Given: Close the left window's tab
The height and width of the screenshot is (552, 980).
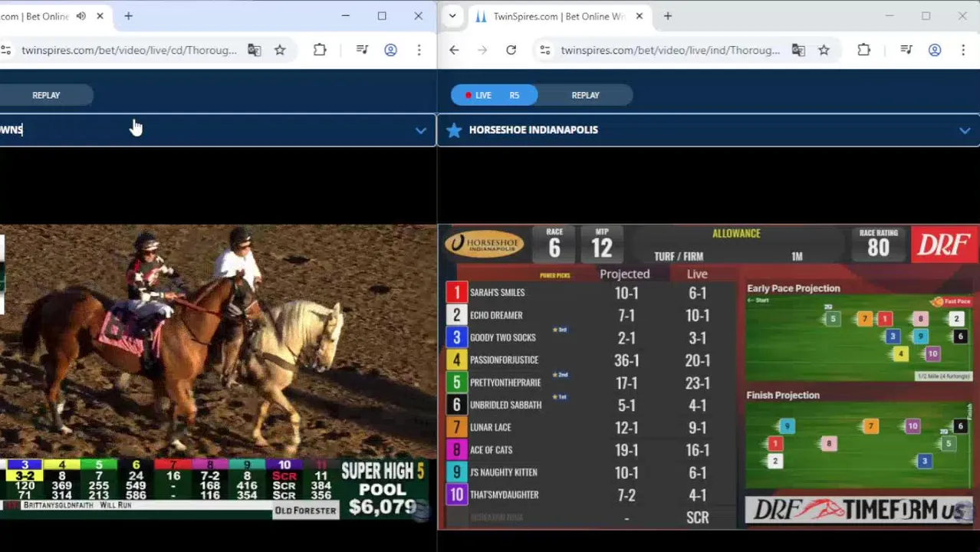Looking at the screenshot, I should pyautogui.click(x=100, y=16).
